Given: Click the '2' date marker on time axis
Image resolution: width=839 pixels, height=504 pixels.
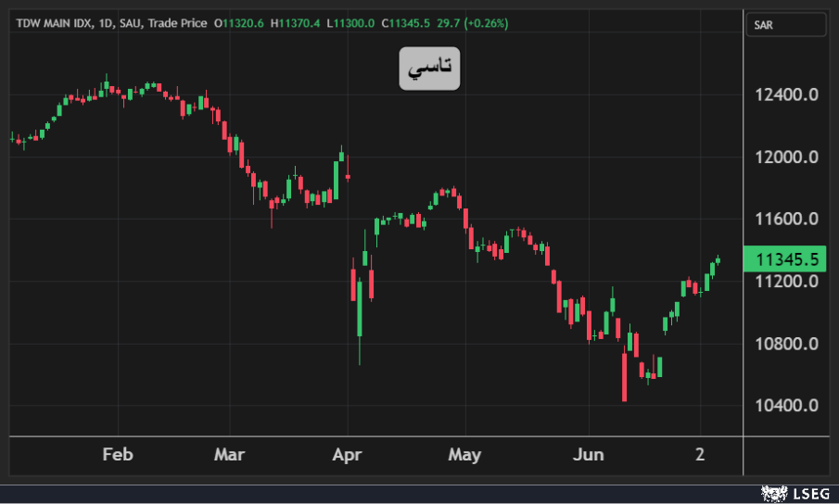Looking at the screenshot, I should [x=701, y=455].
